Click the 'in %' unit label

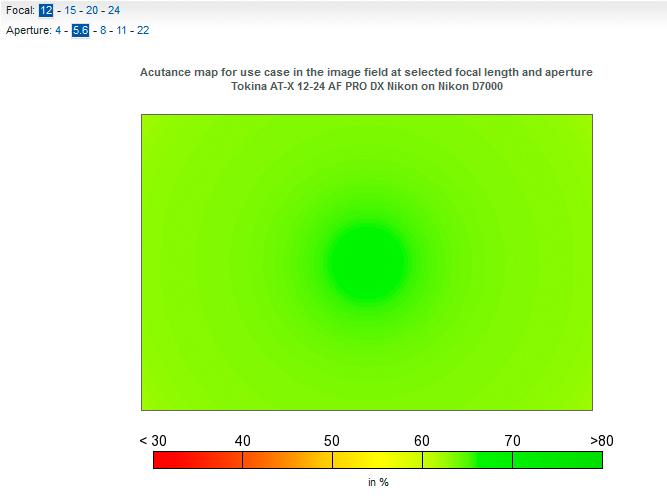pos(378,482)
